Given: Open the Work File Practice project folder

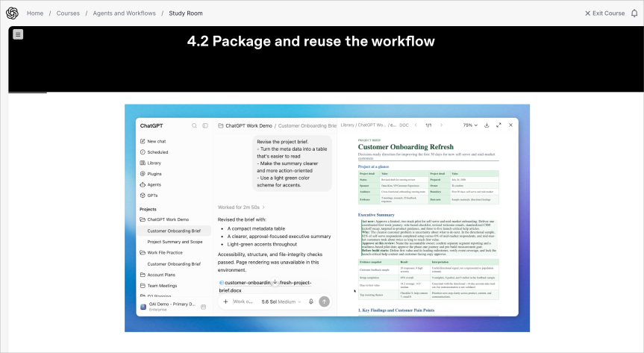Looking at the screenshot, I should point(161,253).
